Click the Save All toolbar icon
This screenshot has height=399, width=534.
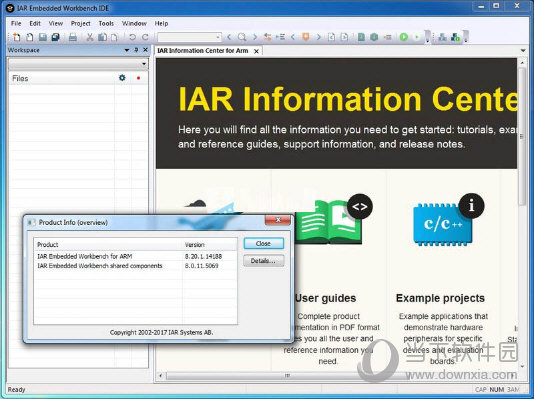56,37
